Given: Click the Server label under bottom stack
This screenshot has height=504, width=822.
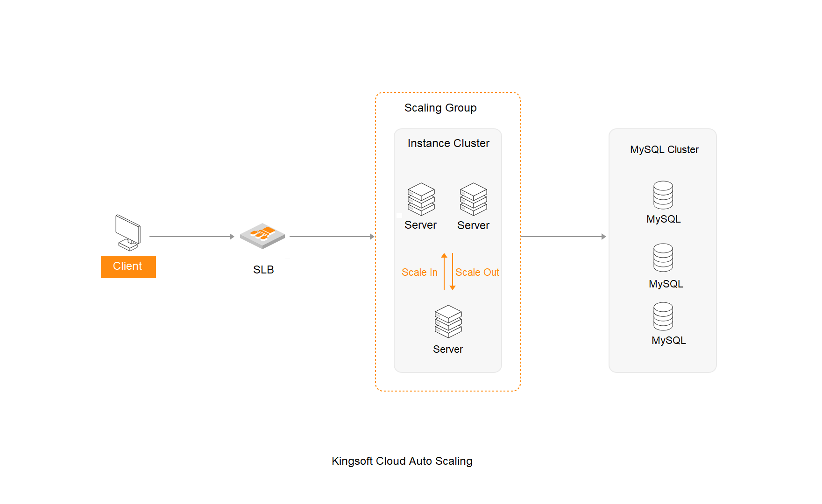Looking at the screenshot, I should (448, 350).
